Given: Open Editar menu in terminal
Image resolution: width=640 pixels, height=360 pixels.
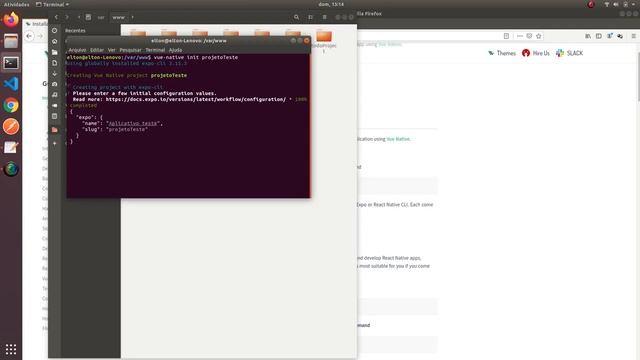Looking at the screenshot, I should tap(97, 50).
